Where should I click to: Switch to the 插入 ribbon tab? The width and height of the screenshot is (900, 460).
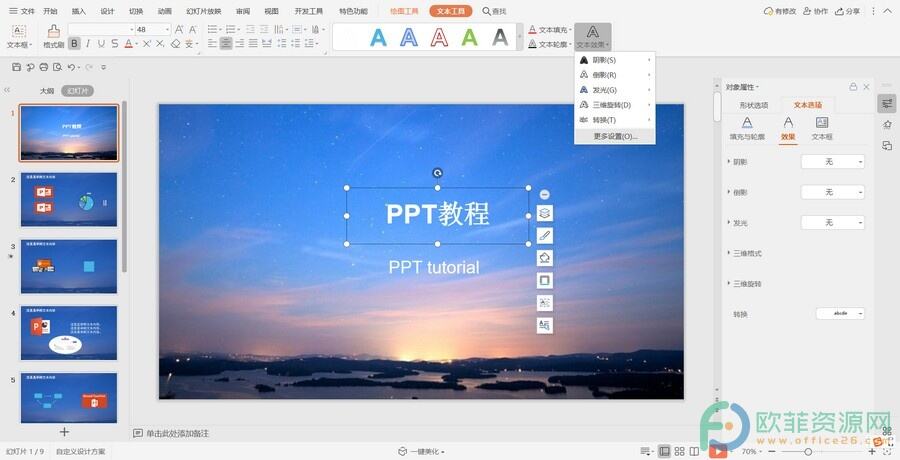pos(79,11)
